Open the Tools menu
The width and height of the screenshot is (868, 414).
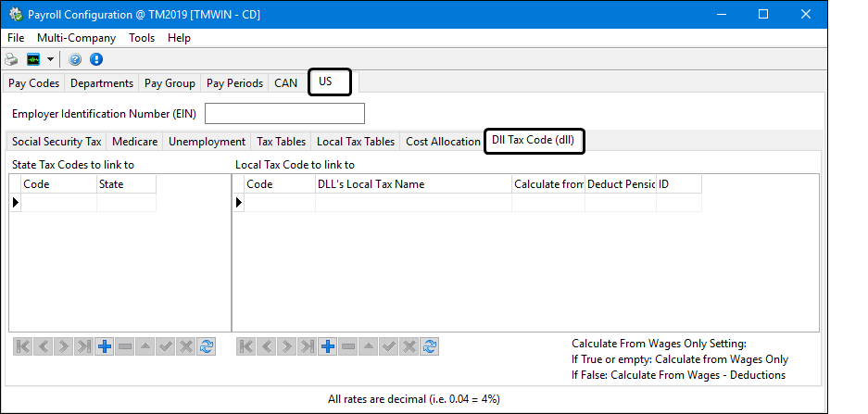click(142, 38)
